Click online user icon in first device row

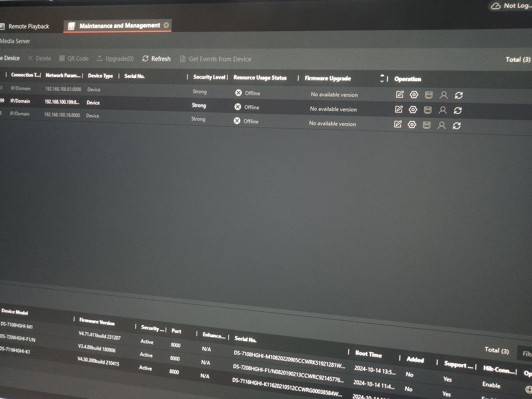click(444, 95)
